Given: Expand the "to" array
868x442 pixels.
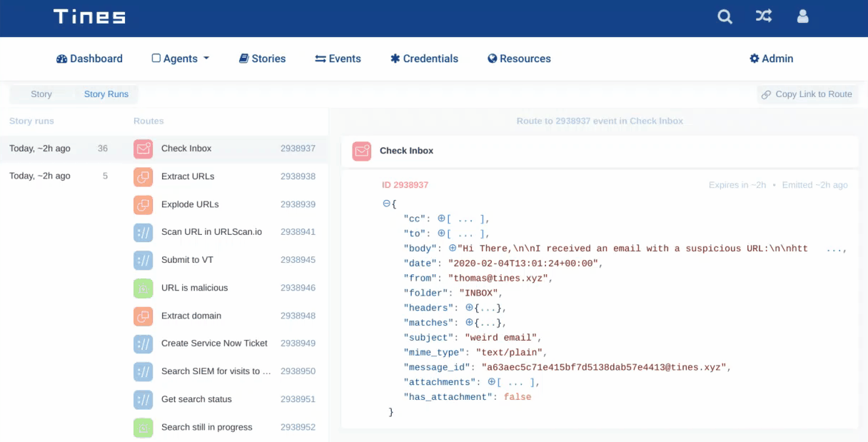Looking at the screenshot, I should click(x=441, y=233).
